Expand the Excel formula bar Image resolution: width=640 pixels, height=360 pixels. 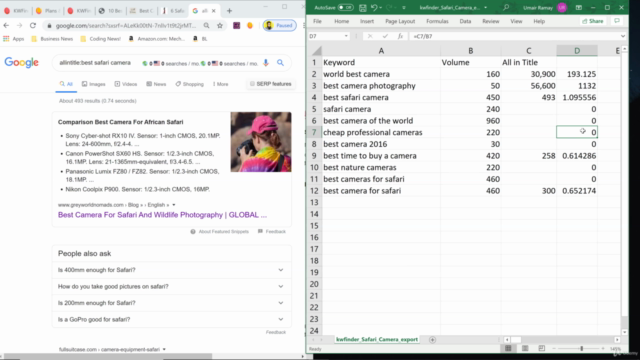pyautogui.click(x=623, y=36)
